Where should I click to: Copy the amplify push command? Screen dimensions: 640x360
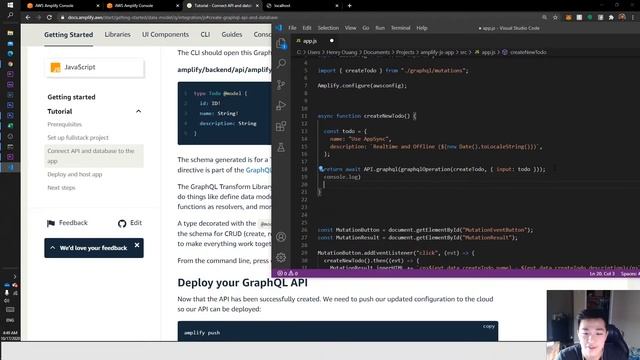pos(489,326)
